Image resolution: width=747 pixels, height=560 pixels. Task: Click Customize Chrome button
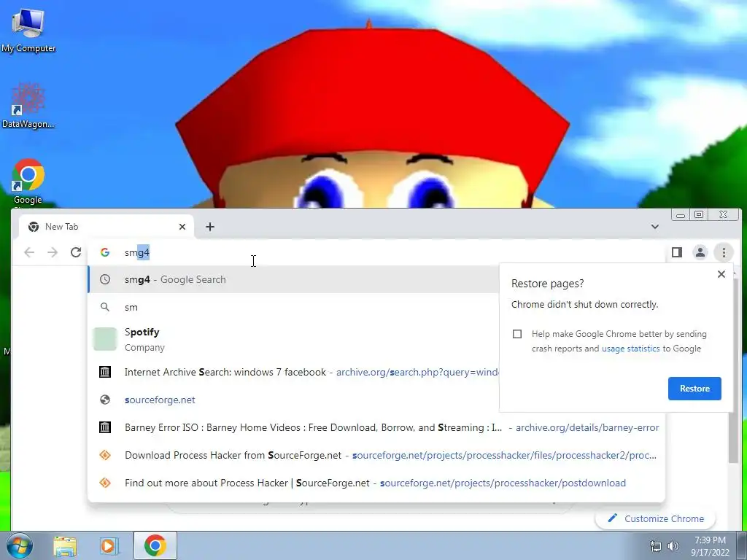tap(655, 518)
